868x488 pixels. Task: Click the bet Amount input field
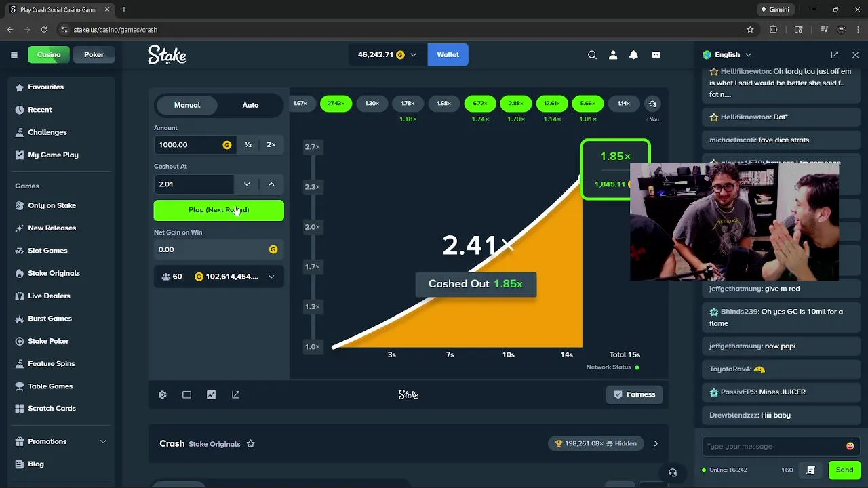pyautogui.click(x=195, y=145)
